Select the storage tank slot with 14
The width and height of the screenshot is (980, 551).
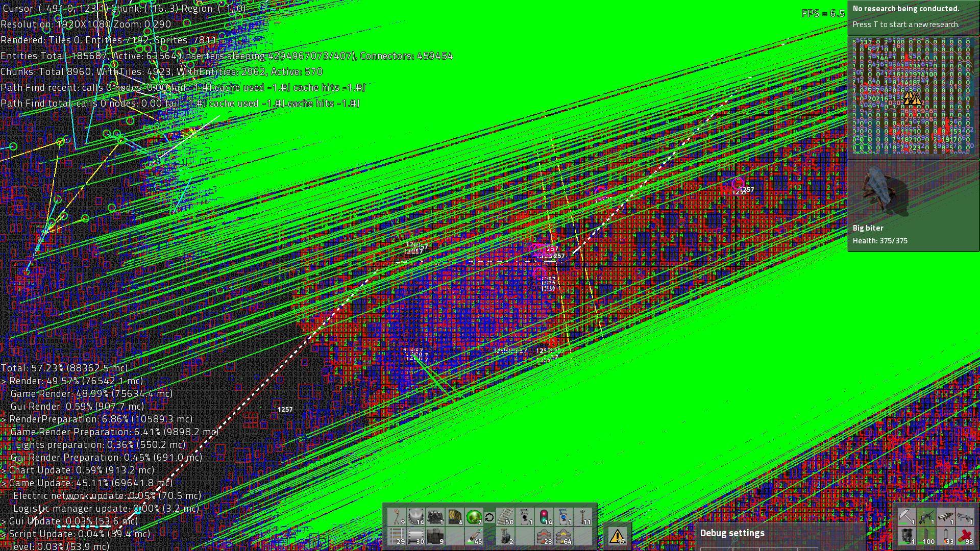click(416, 517)
